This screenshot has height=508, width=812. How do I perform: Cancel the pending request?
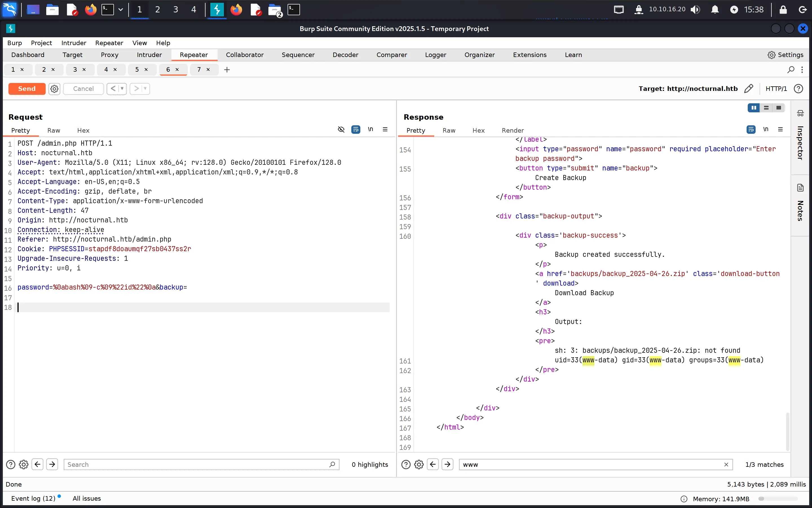pyautogui.click(x=83, y=89)
